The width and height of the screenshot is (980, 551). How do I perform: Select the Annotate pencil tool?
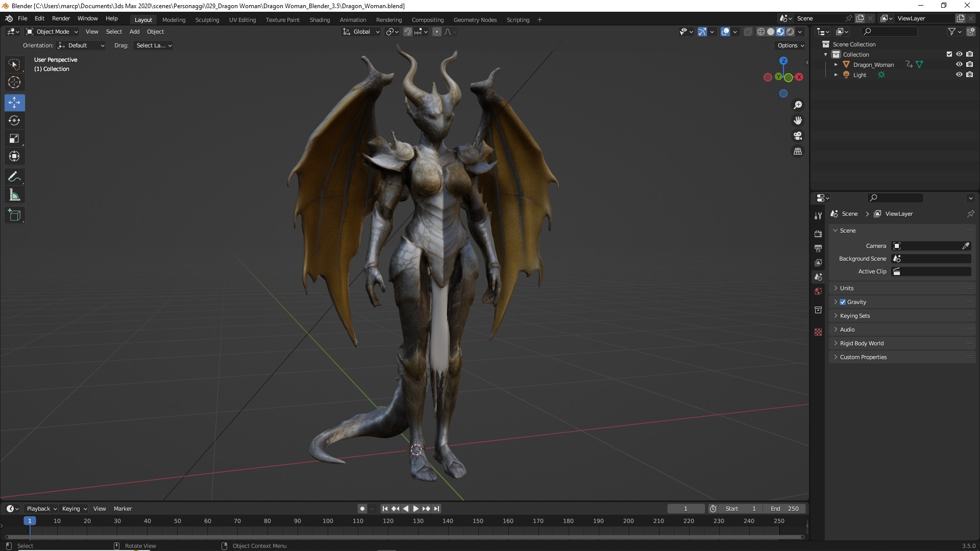coord(14,177)
